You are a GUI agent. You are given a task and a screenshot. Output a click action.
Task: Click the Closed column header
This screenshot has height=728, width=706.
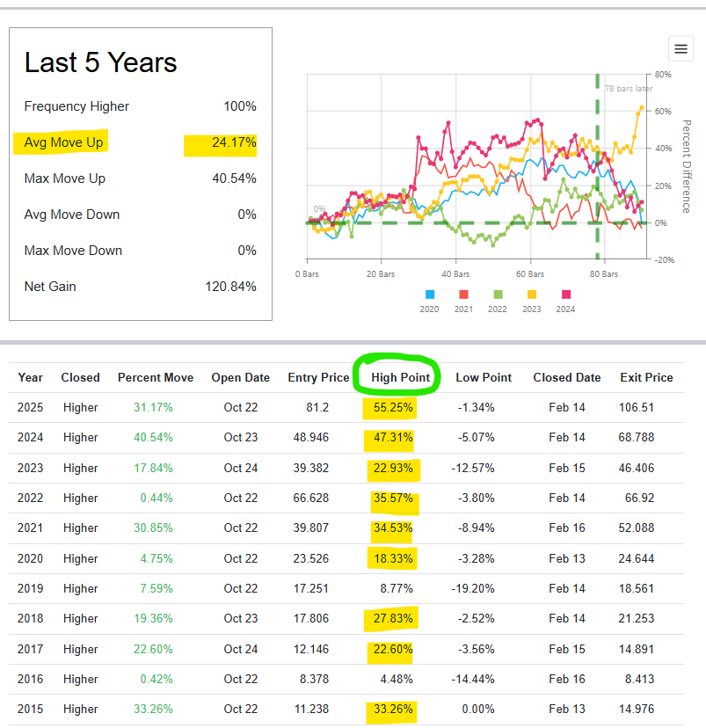pos(80,377)
